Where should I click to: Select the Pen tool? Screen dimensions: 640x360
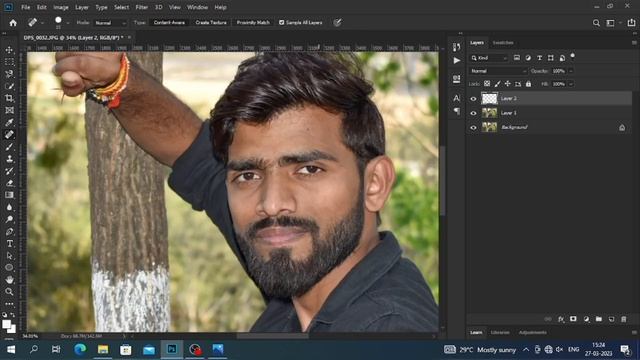click(9, 231)
